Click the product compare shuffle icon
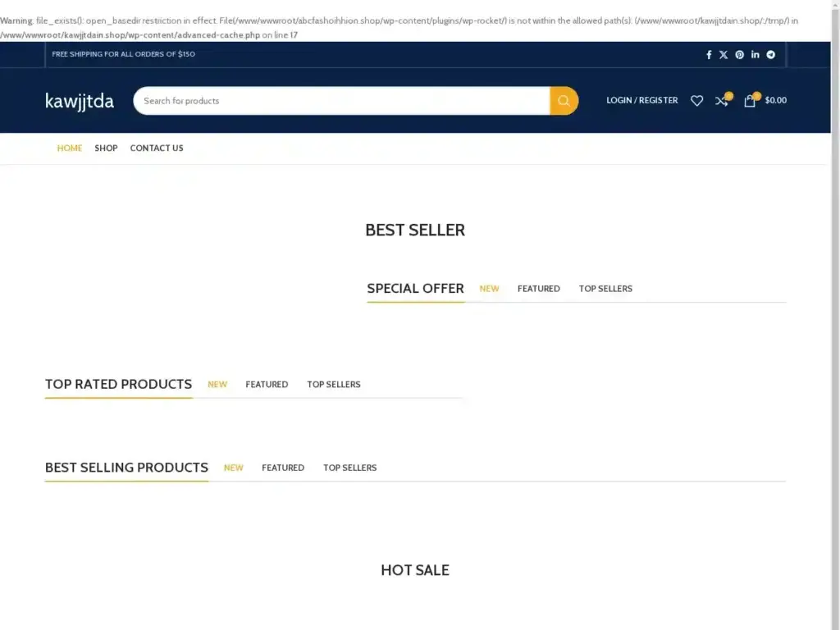 pos(721,101)
